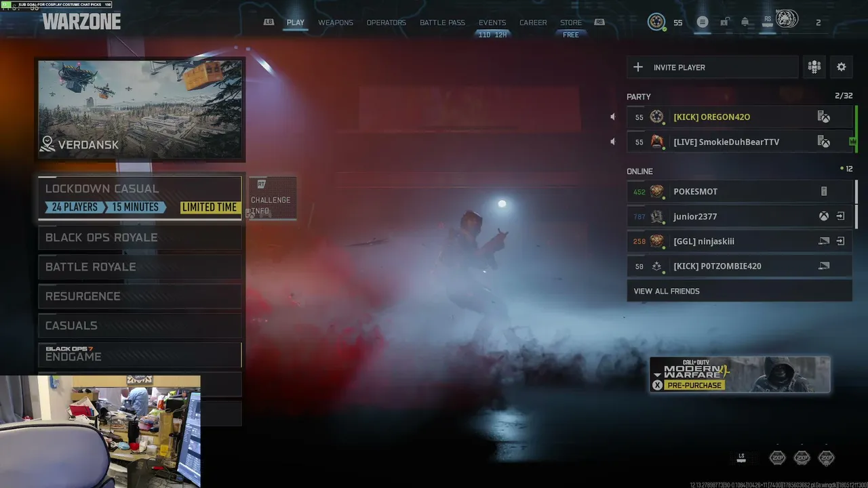Select the Casuals mode
868x488 pixels.
(x=140, y=326)
